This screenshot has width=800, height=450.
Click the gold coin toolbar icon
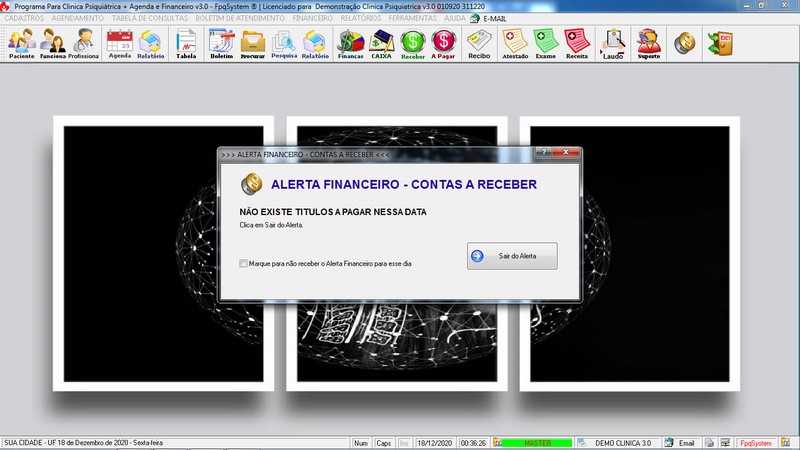pos(684,43)
